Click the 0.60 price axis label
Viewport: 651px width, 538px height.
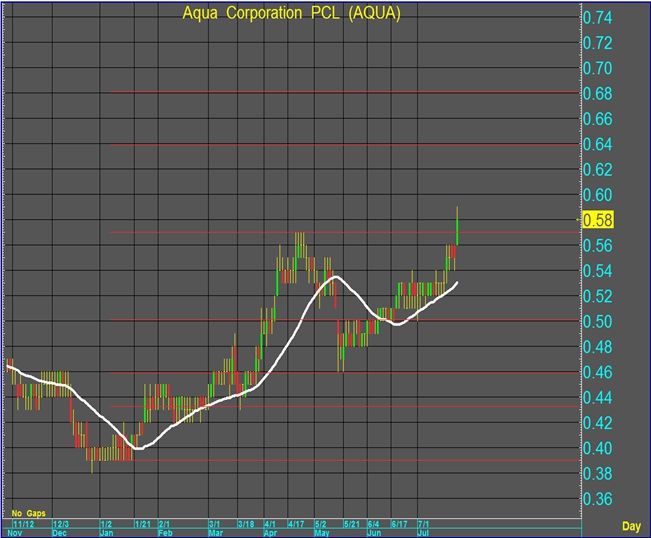coord(597,195)
